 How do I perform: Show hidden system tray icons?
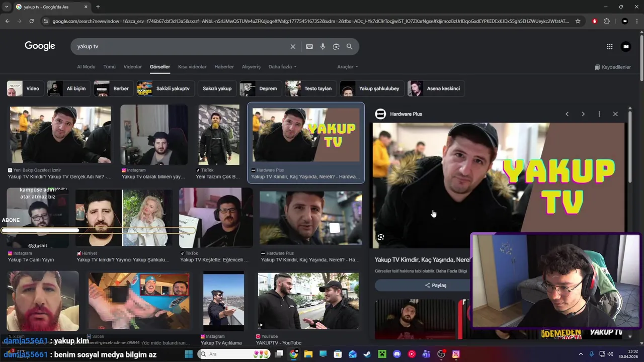pyautogui.click(x=581, y=354)
